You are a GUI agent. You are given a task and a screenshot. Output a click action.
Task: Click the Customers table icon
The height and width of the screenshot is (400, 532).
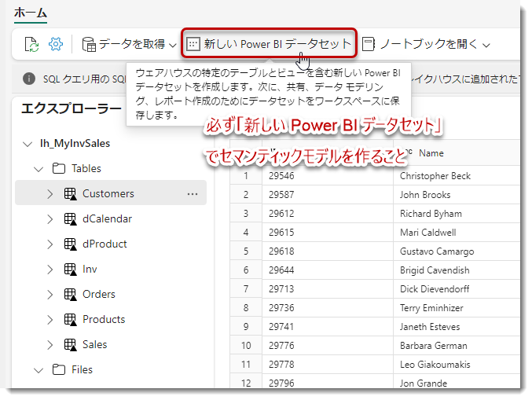tap(70, 194)
